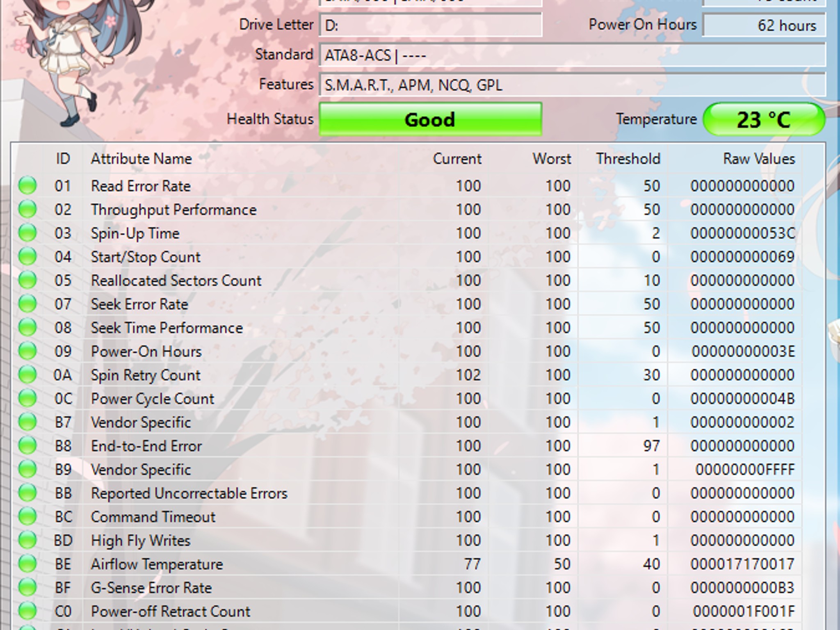Click green status icon for Spin Retry Count
Image resolution: width=840 pixels, height=630 pixels.
pos(27,374)
